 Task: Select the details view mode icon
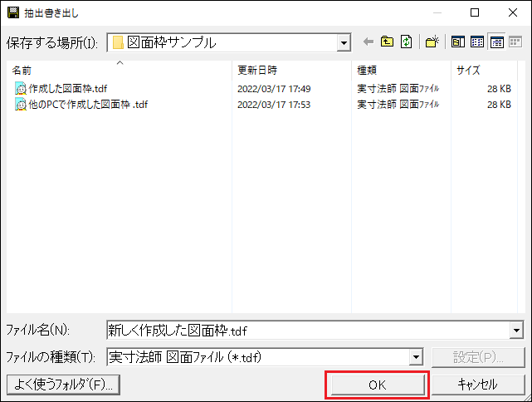[x=496, y=42]
